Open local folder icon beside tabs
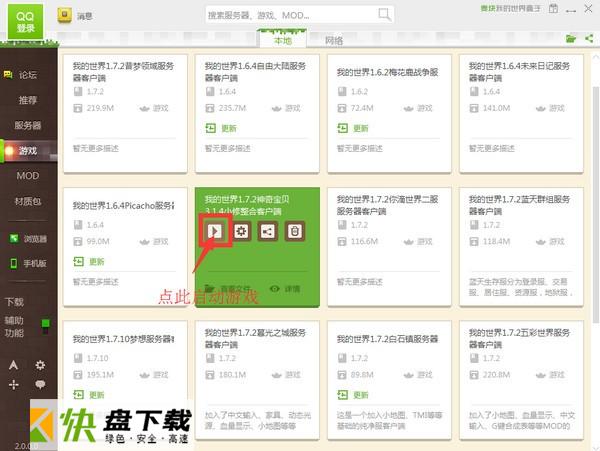Image resolution: width=600 pixels, height=451 pixels. click(571, 38)
